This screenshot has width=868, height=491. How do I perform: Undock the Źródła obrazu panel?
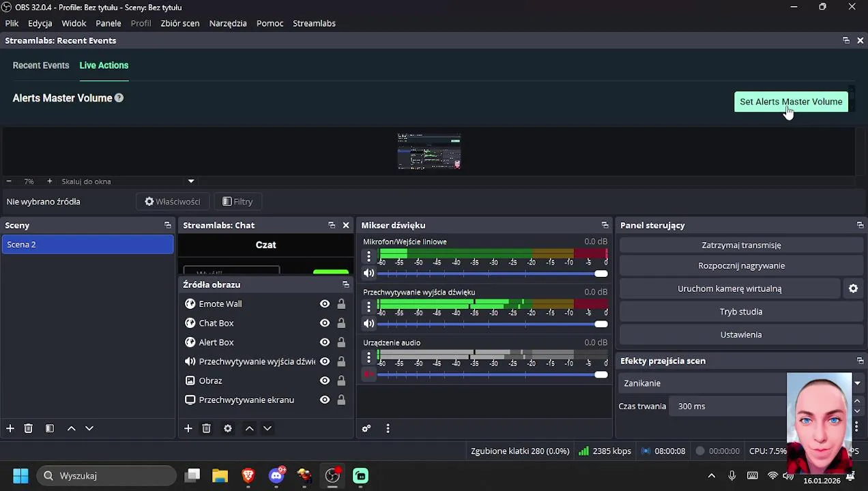(x=345, y=284)
